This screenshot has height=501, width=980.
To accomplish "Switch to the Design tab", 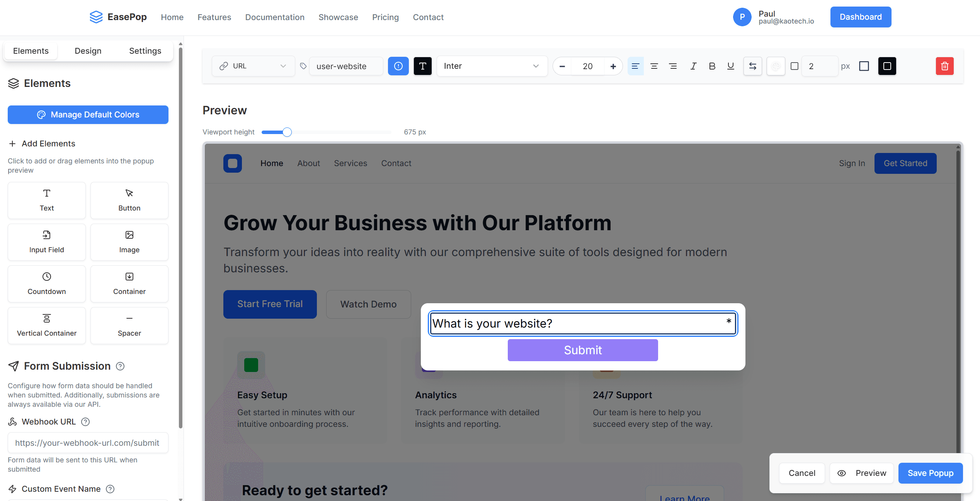I will point(88,51).
